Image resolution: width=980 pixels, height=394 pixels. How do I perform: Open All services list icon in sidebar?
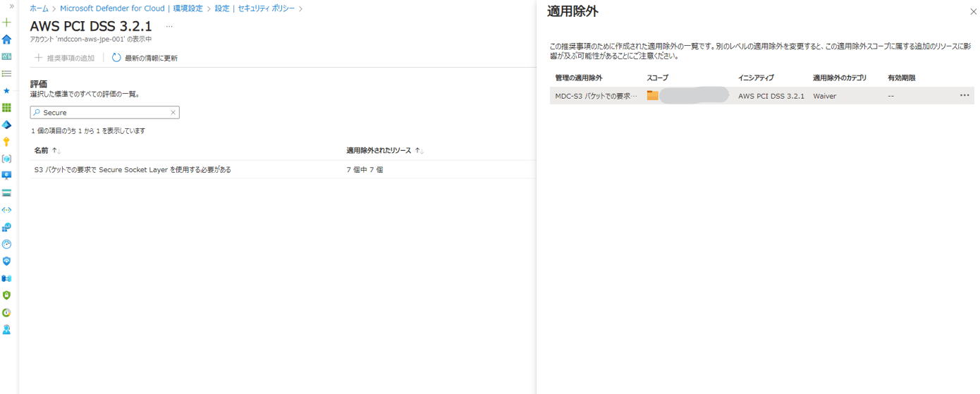[6, 73]
